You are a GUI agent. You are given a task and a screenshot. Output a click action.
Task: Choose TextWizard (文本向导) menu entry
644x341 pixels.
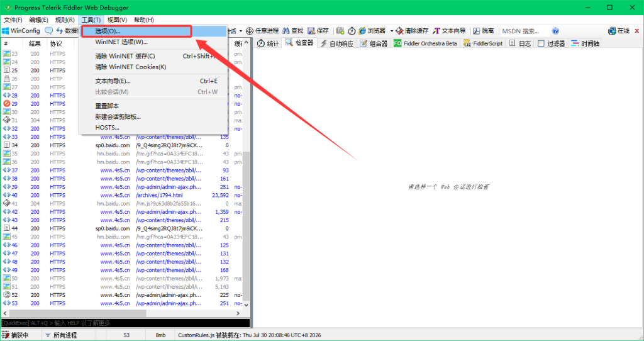[x=153, y=81]
